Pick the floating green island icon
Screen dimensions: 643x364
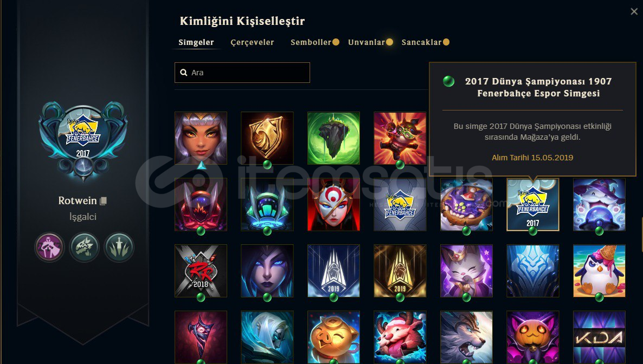tap(333, 138)
